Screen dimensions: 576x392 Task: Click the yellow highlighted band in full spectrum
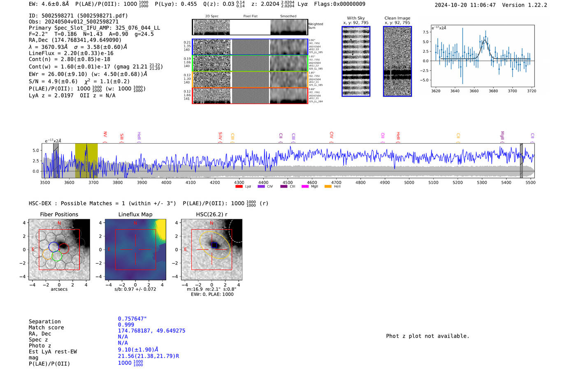(86, 160)
